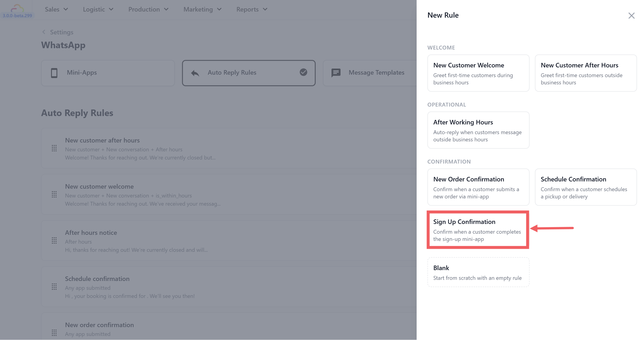The height and width of the screenshot is (340, 644).
Task: Click the Mini-Apps phone icon
Action: (54, 73)
